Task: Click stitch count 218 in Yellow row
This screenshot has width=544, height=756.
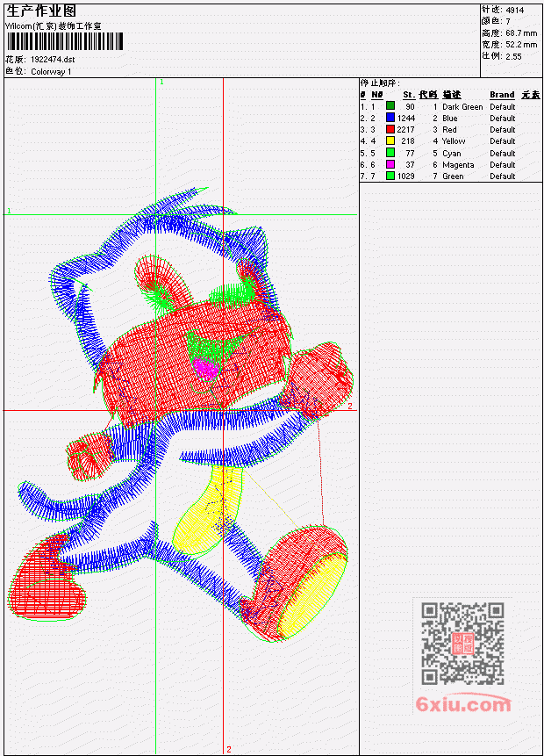Action: tap(408, 141)
